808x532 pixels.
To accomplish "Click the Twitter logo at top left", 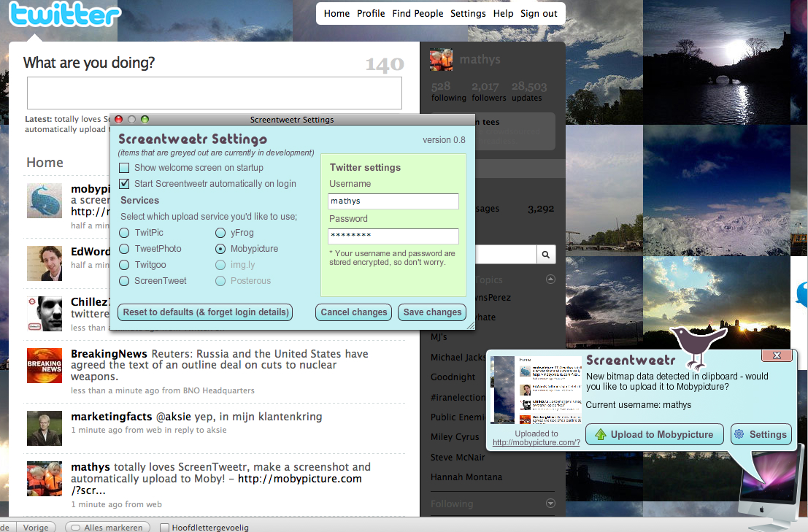I will point(64,16).
